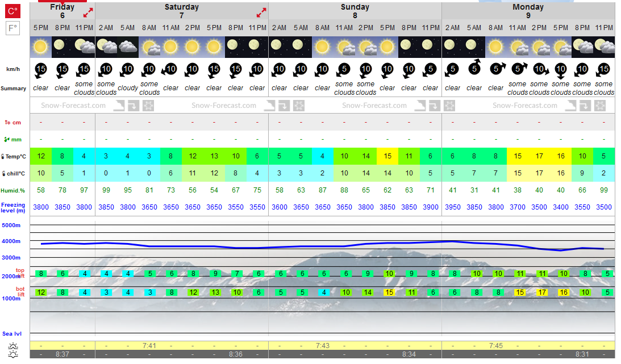Click the Friday 11 PM cloudy moon icon

84,47
